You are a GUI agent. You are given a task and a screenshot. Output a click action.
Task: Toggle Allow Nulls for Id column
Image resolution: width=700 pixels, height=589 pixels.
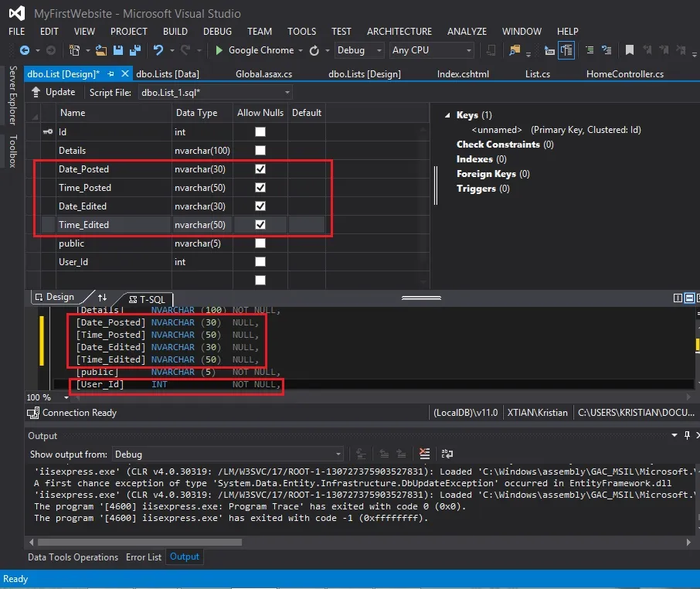coord(260,131)
